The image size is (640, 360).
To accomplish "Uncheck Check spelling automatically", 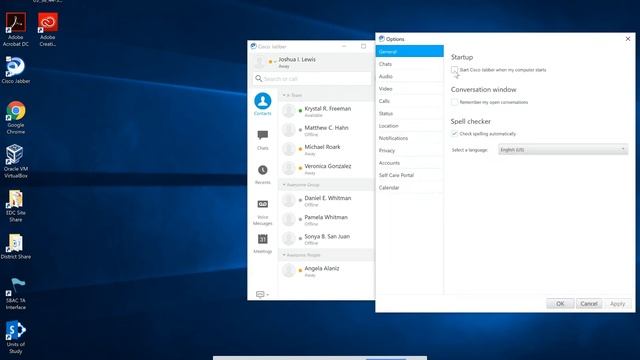I will 454,133.
